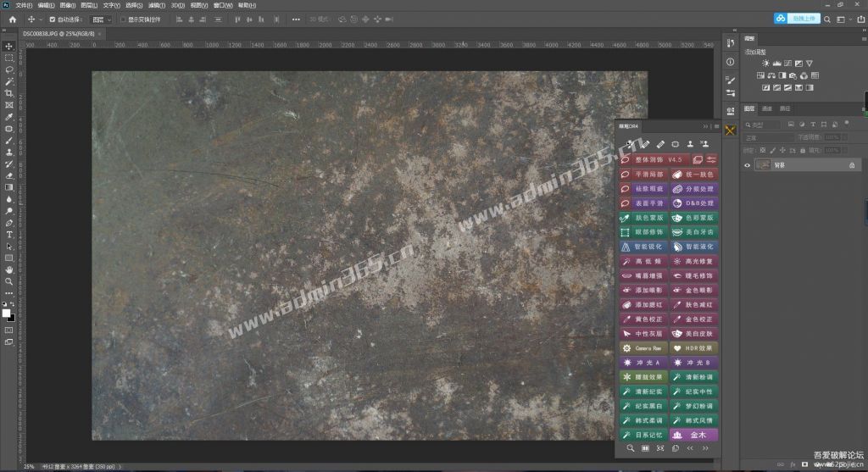Open the 滤镜(T) menu
The image size is (868, 472).
tap(157, 5)
